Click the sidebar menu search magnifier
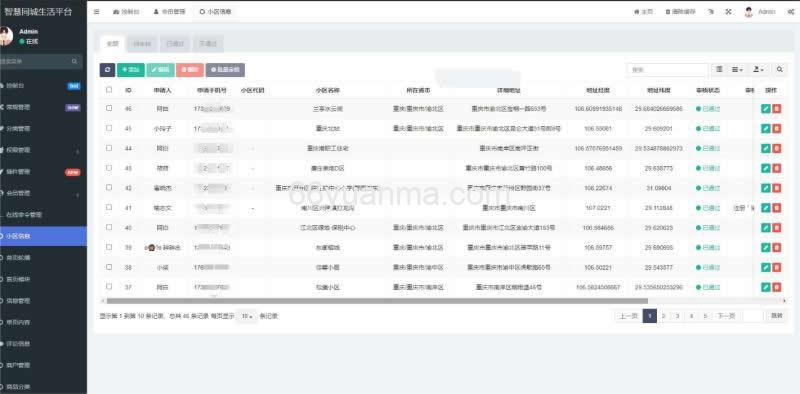Image resolution: width=800 pixels, height=394 pixels. (74, 61)
